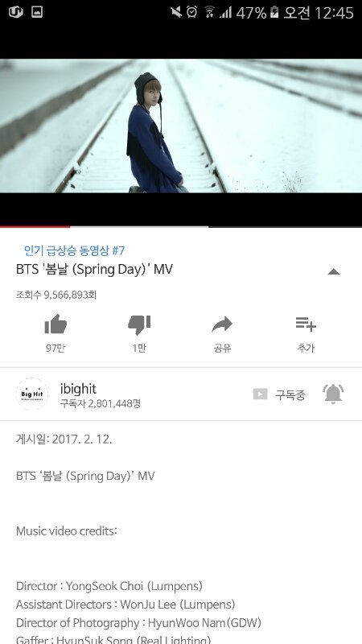Image resolution: width=362 pixels, height=644 pixels.
Task: Tap the thumbs-down dislike icon
Action: [x=139, y=324]
